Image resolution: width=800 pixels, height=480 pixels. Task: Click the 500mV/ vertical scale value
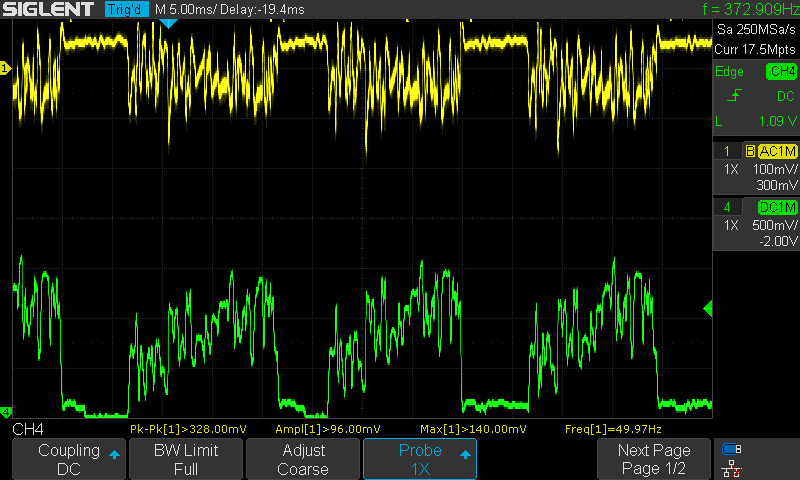click(x=774, y=225)
